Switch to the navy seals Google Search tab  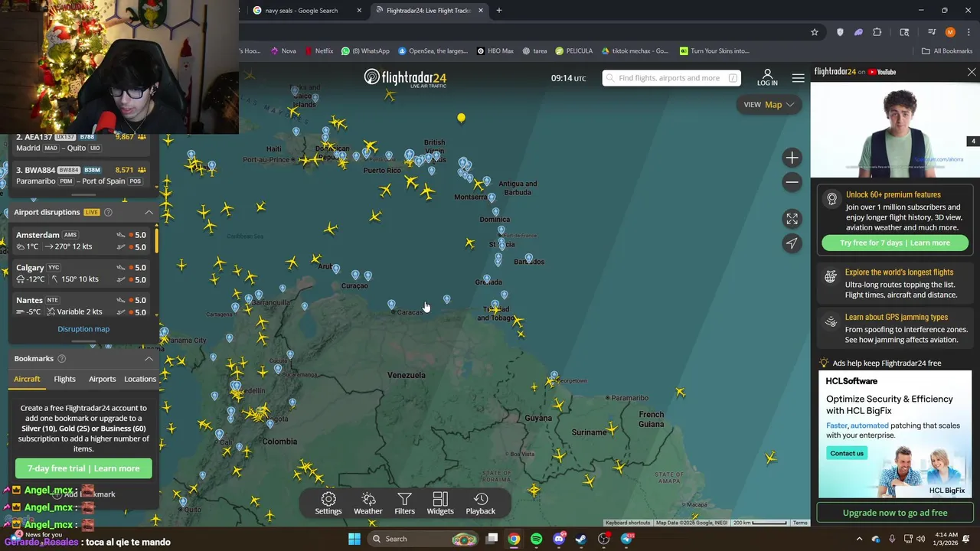[302, 11]
